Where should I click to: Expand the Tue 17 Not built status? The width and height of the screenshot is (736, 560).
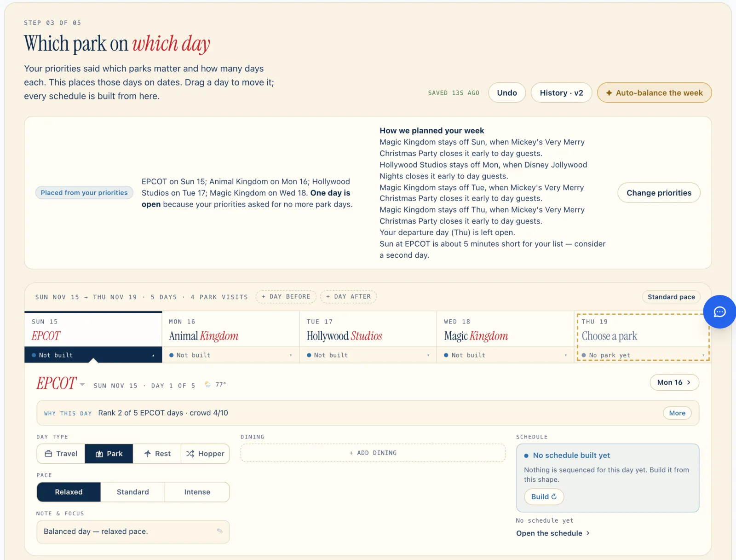(368, 355)
